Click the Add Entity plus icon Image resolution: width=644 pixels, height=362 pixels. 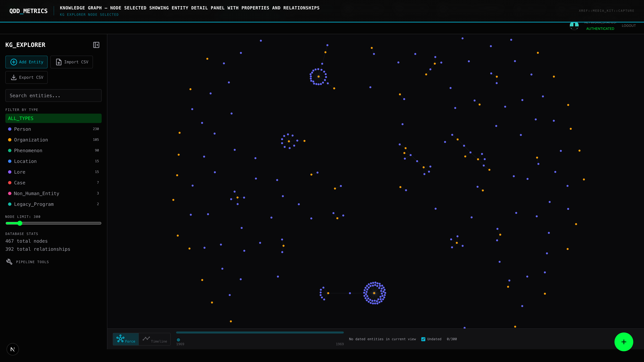14,62
